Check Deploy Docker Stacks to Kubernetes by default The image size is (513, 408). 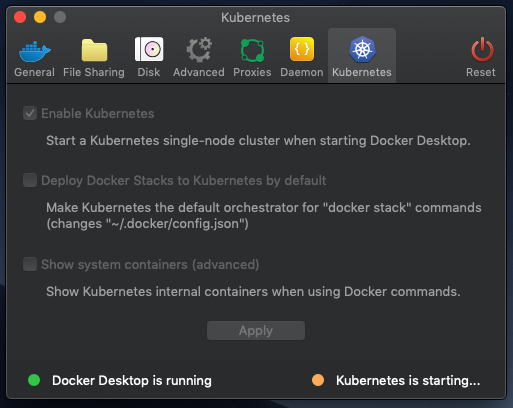[30, 180]
